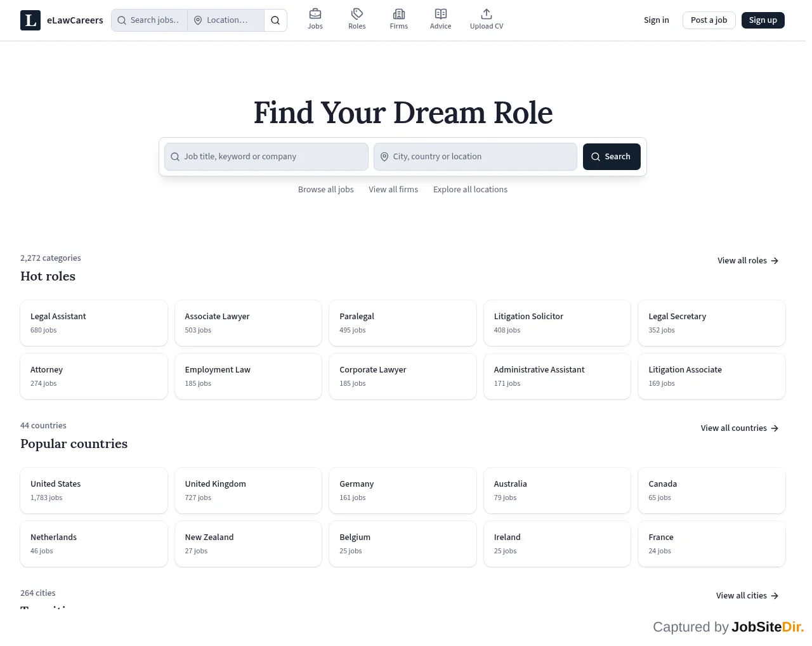The width and height of the screenshot is (812, 646).
Task: Open the Roles tag icon
Action: [357, 14]
